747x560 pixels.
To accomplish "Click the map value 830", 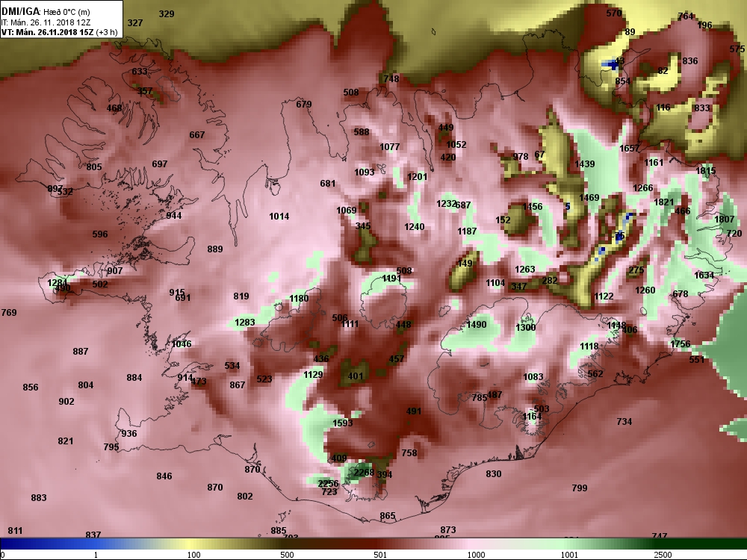I will click(x=494, y=473).
